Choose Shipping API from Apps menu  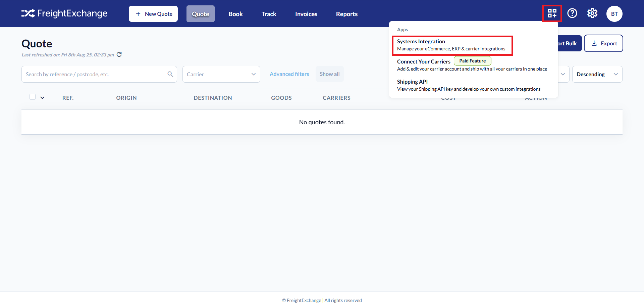pyautogui.click(x=469, y=85)
